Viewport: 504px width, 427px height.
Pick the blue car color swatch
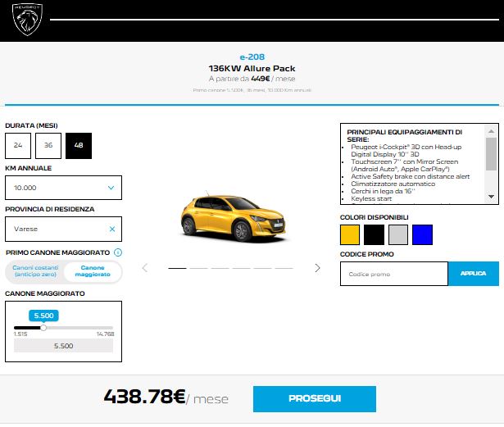tap(422, 235)
